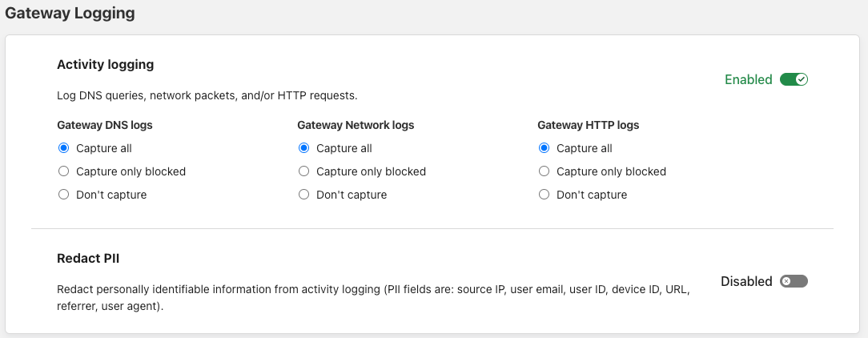Click the Gateway DNS logs column heading
This screenshot has width=868, height=338.
coord(105,125)
